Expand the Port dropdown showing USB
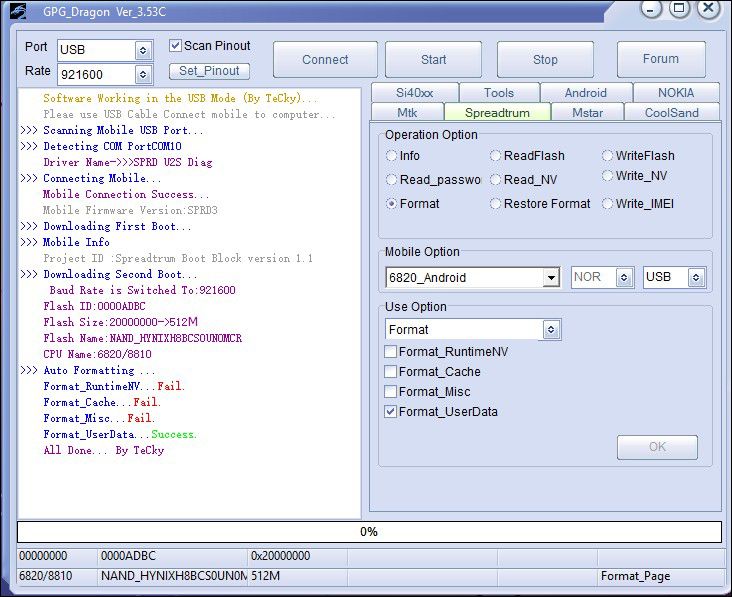 tap(143, 50)
